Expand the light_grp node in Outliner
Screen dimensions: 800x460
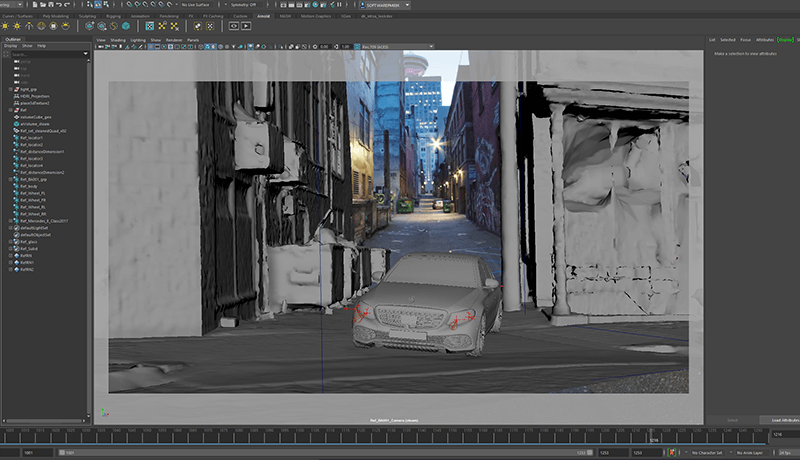click(11, 89)
